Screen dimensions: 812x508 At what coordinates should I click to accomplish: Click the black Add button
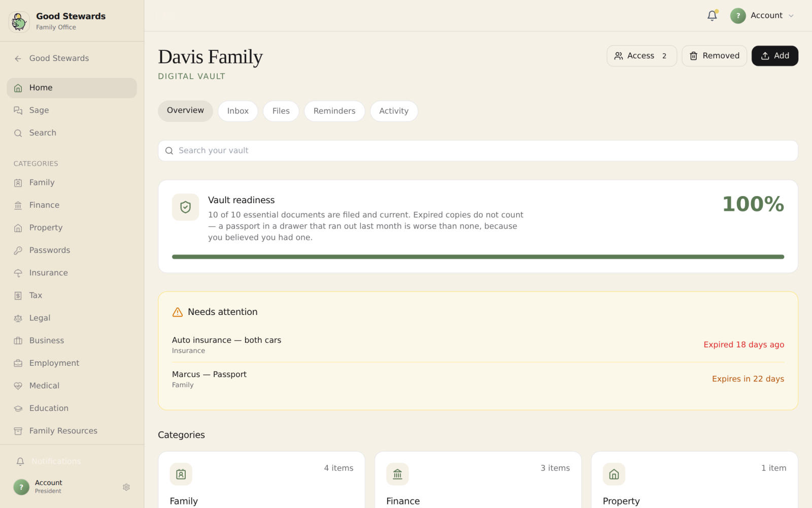pos(774,56)
